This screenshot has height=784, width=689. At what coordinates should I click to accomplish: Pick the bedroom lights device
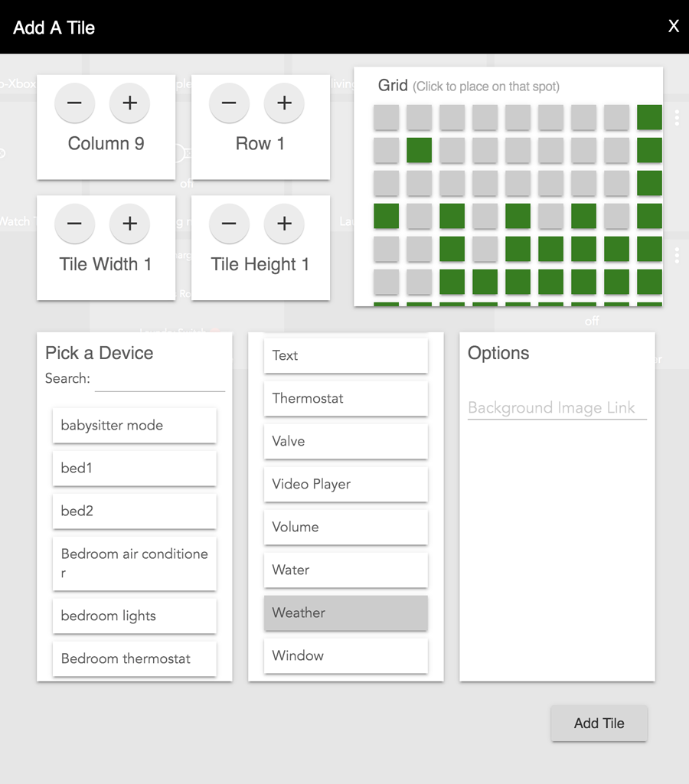pos(134,615)
